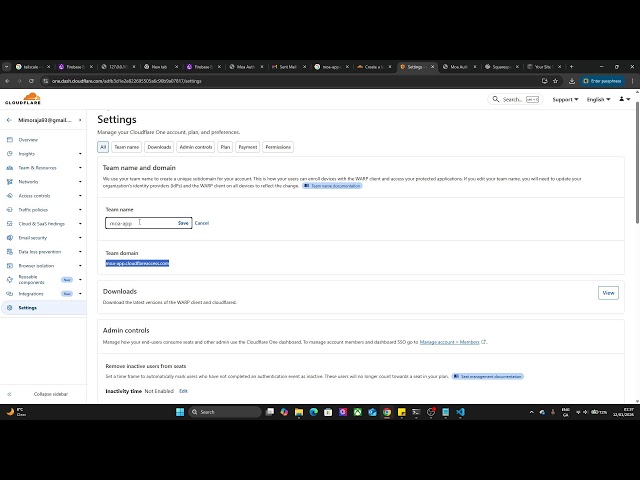This screenshot has height=480, width=640.
Task: Open Xbox app from the taskbar
Action: point(358,412)
